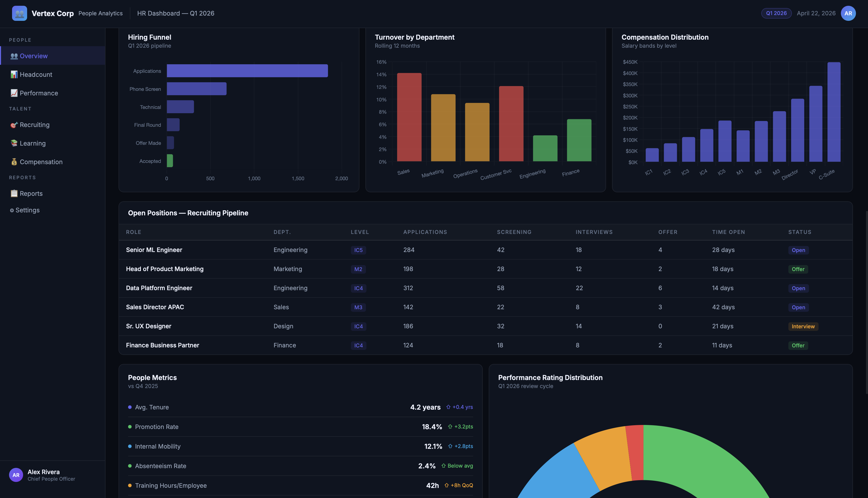Click the Overview people icon in sidebar
868x498 pixels.
[x=14, y=56]
